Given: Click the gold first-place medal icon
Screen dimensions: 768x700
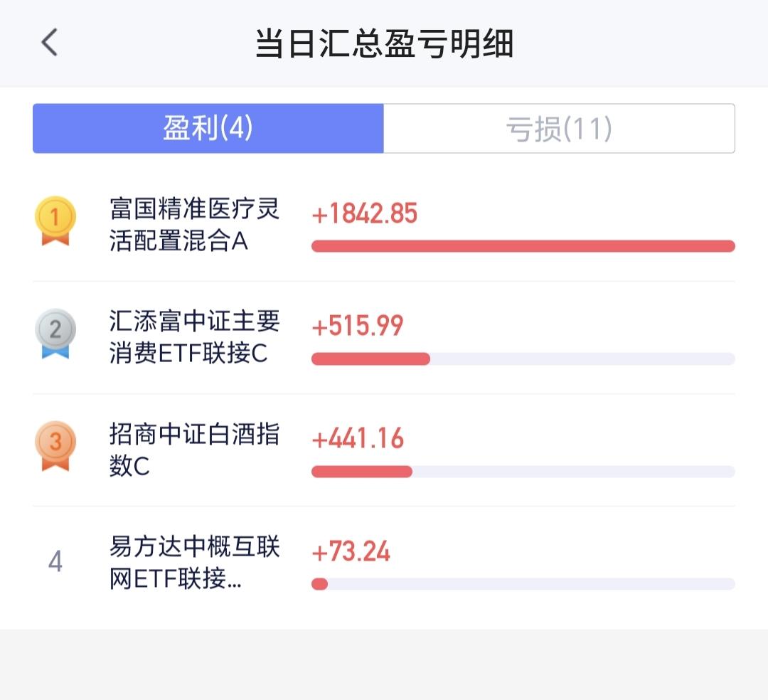Looking at the screenshot, I should 55,221.
